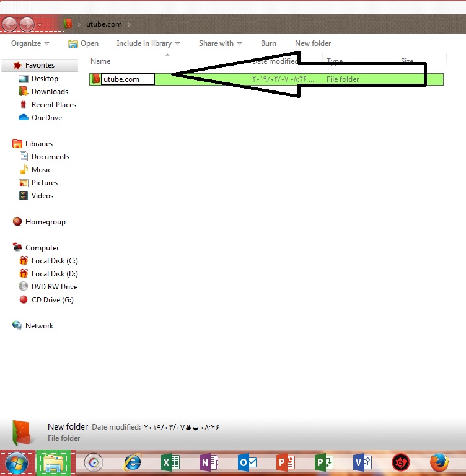This screenshot has width=466, height=476.
Task: Click the Downloads folder icon
Action: pos(23,91)
